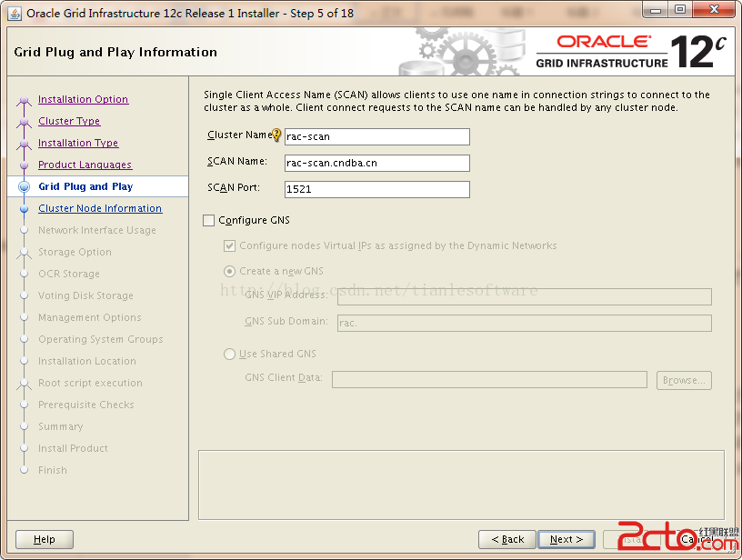Click the Operating System Groups step
The image size is (742, 560).
(101, 339)
